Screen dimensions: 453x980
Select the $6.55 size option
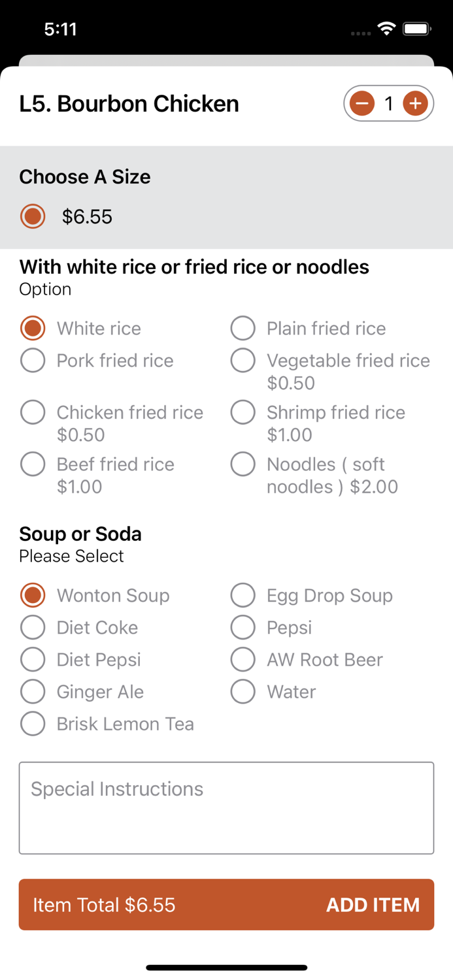pyautogui.click(x=33, y=216)
